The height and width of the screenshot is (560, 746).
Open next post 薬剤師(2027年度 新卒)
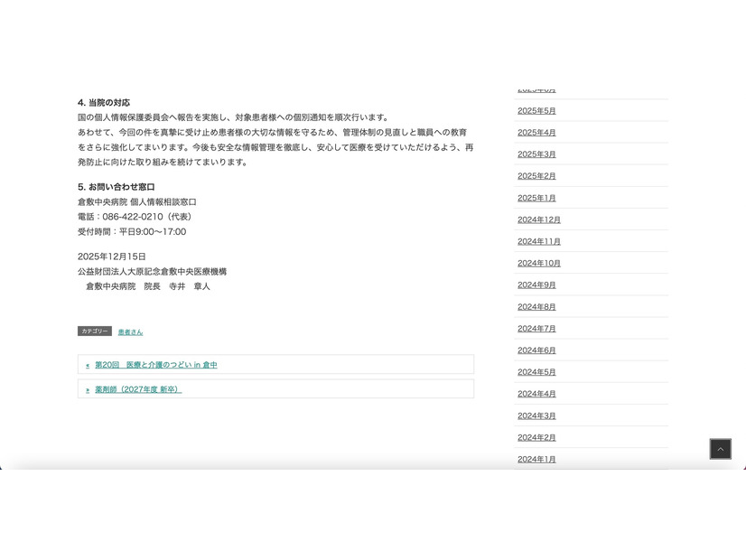[138, 389]
